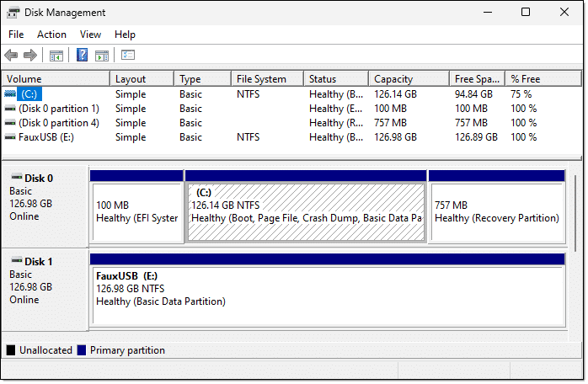This screenshot has height=384, width=588.
Task: Toggle the Show/Hide Console Tree icon
Action: (x=56, y=56)
